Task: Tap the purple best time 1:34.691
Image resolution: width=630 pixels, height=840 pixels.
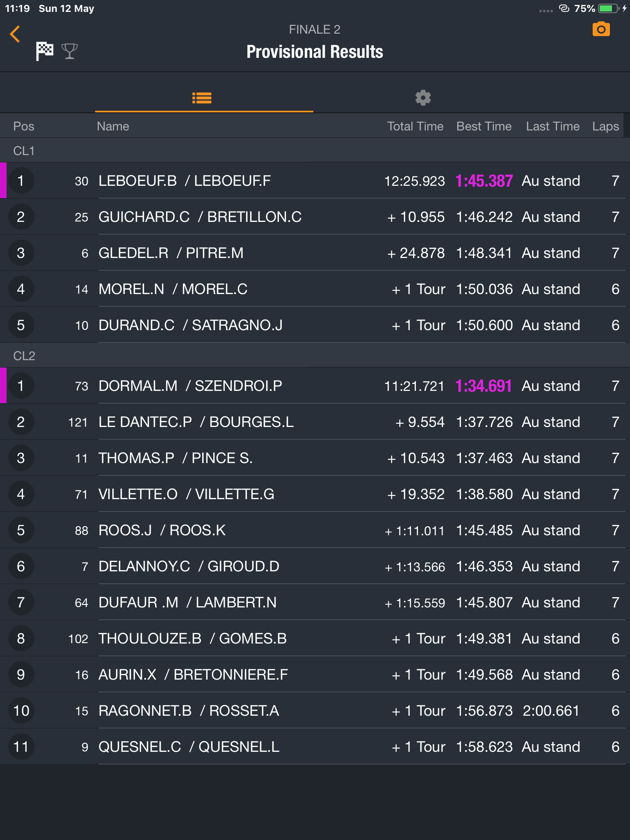Action: (484, 386)
